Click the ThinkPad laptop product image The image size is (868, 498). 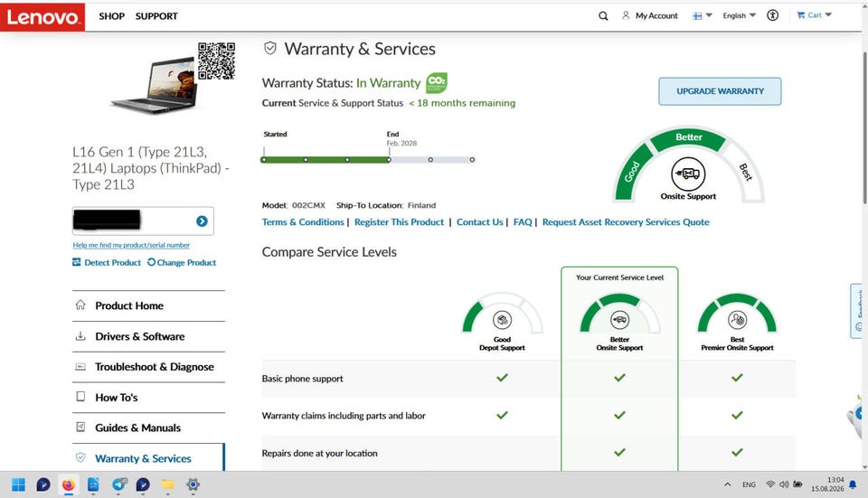(x=154, y=84)
